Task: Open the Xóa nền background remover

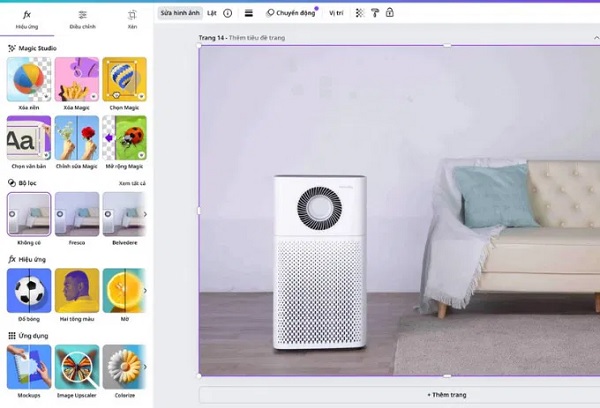Action: pos(28,78)
